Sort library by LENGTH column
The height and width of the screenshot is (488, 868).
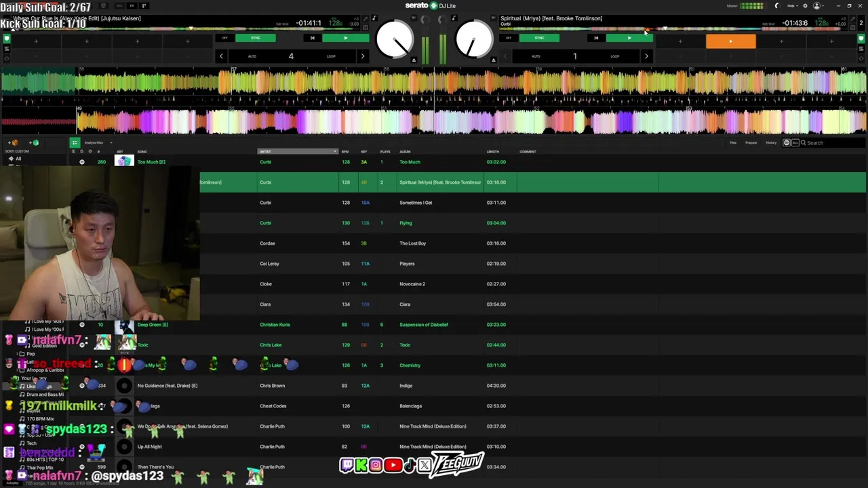click(494, 152)
